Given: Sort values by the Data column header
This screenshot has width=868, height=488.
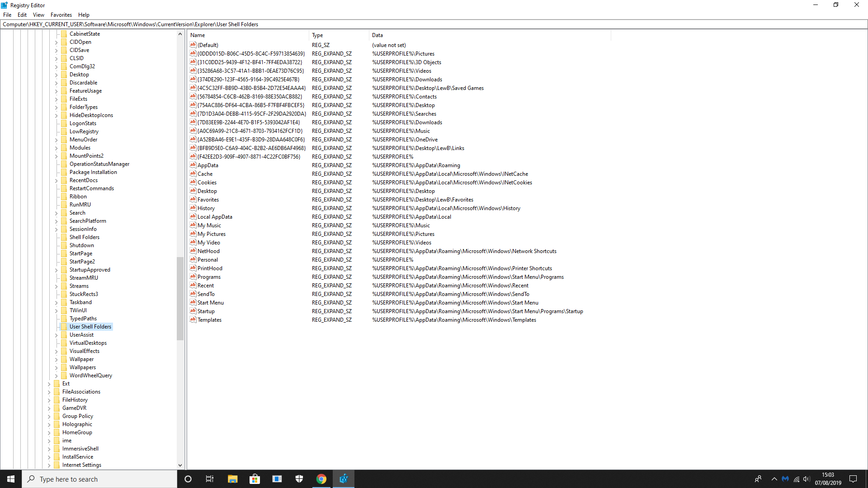Looking at the screenshot, I should point(490,35).
